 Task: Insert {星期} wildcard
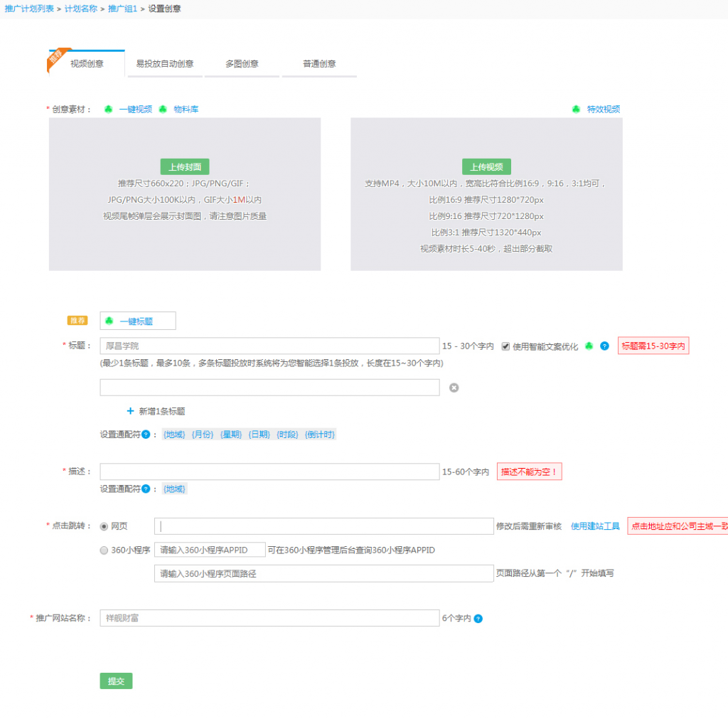231,435
